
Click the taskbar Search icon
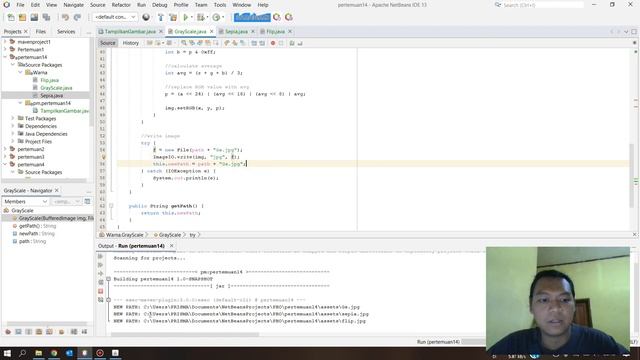[23, 353]
